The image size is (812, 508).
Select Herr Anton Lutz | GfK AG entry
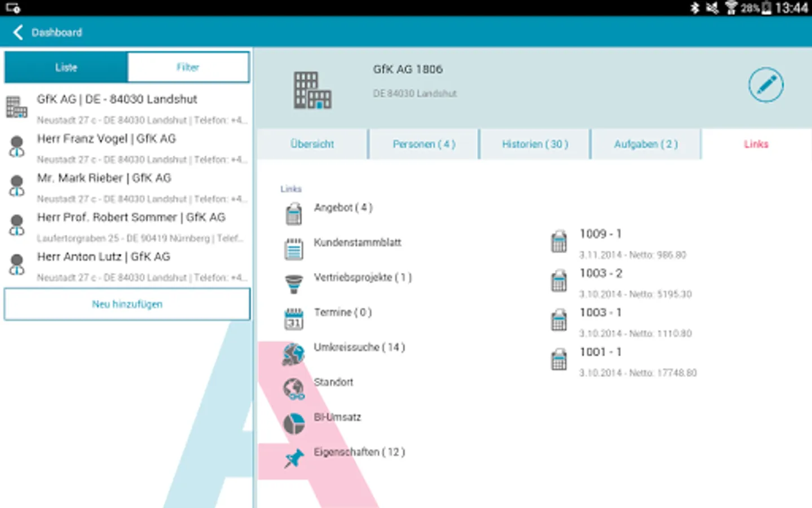click(127, 266)
